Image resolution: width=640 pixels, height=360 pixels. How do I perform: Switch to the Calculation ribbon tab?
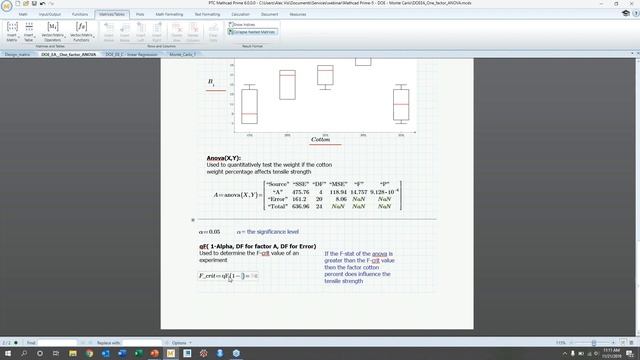tap(240, 14)
